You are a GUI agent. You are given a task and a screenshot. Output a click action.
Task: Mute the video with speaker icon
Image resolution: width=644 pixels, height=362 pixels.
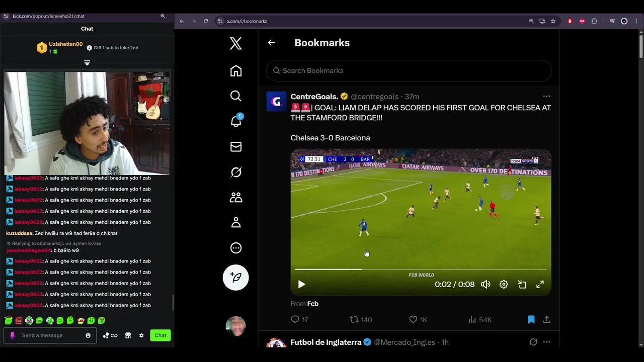486,285
